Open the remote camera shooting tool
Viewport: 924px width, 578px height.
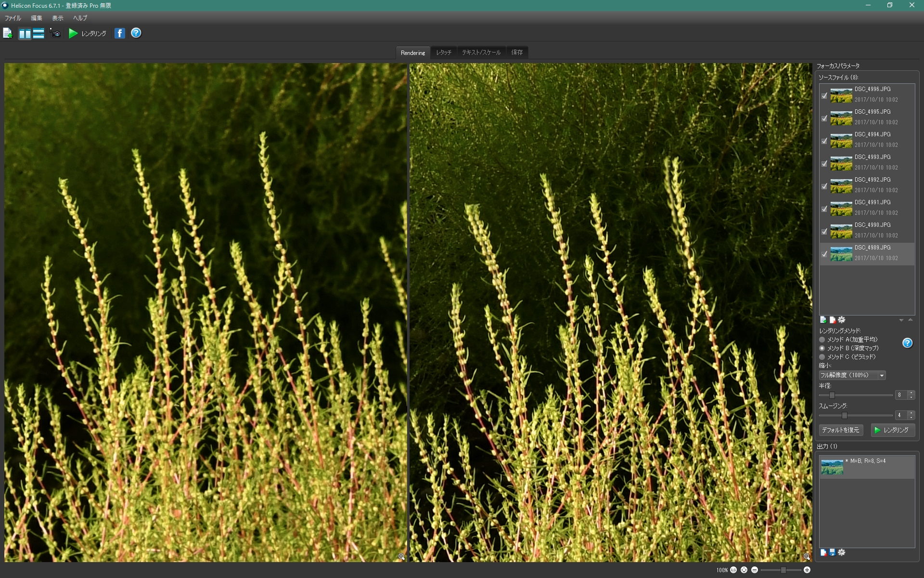(x=55, y=33)
